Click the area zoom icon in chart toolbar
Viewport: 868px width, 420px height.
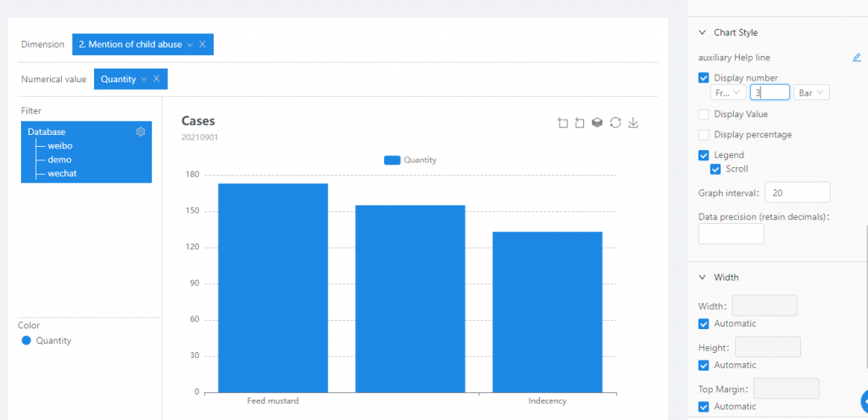563,123
